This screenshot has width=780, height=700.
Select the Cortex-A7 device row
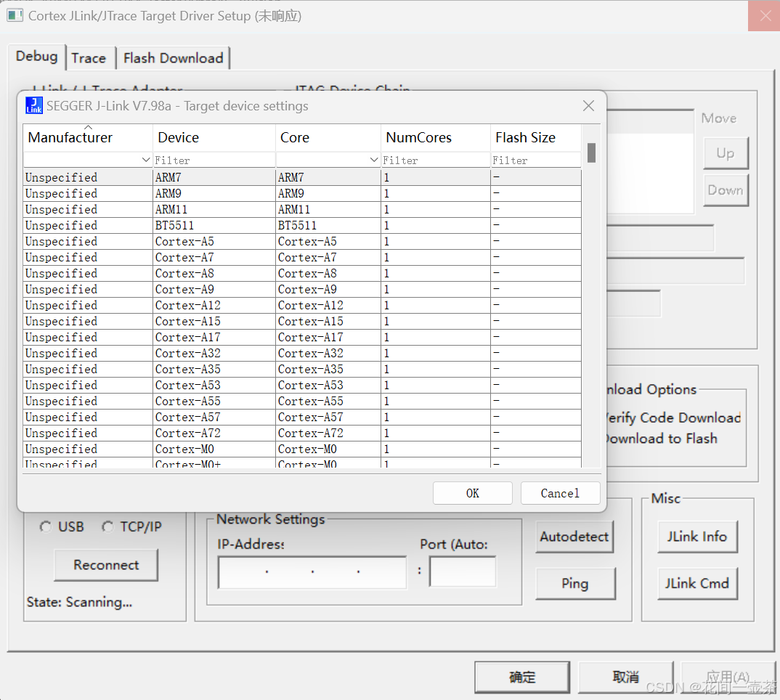[302, 257]
